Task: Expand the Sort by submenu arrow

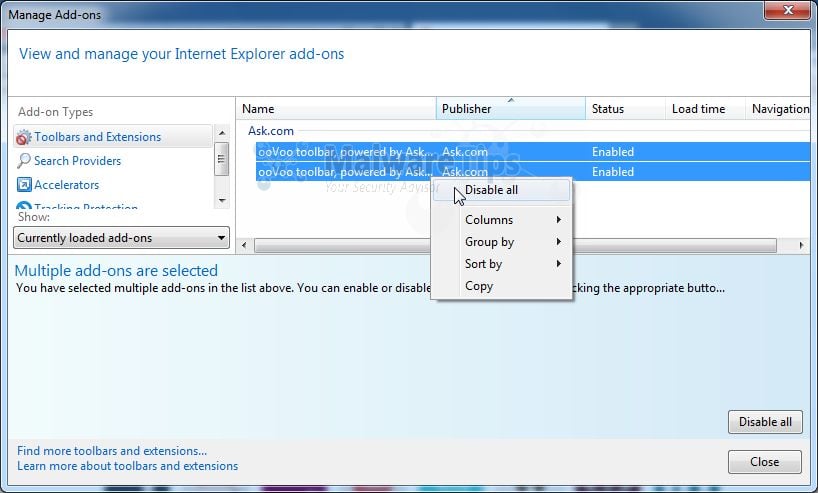Action: pyautogui.click(x=559, y=264)
